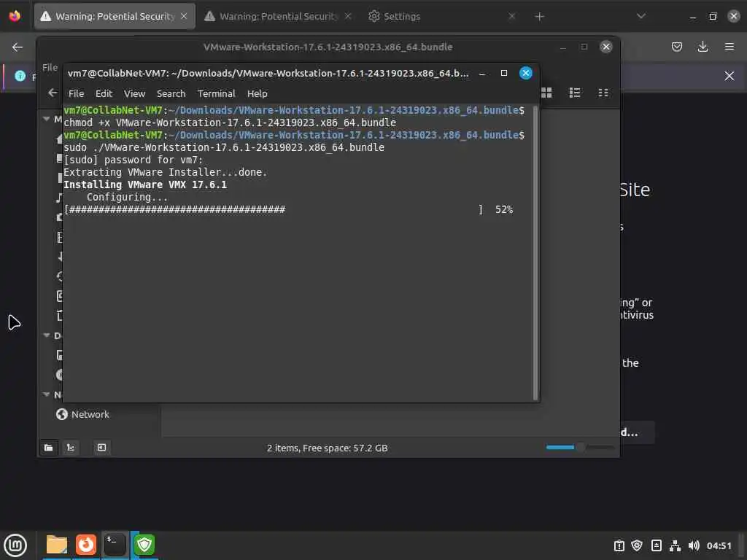Open the terminal View menu
The image size is (747, 560).
[134, 94]
